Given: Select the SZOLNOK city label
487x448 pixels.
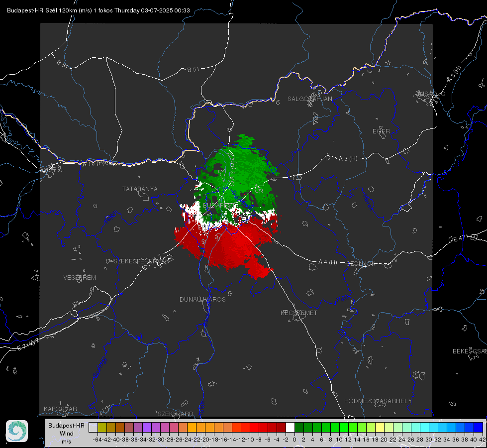Looking at the screenshot, I should click(362, 264).
